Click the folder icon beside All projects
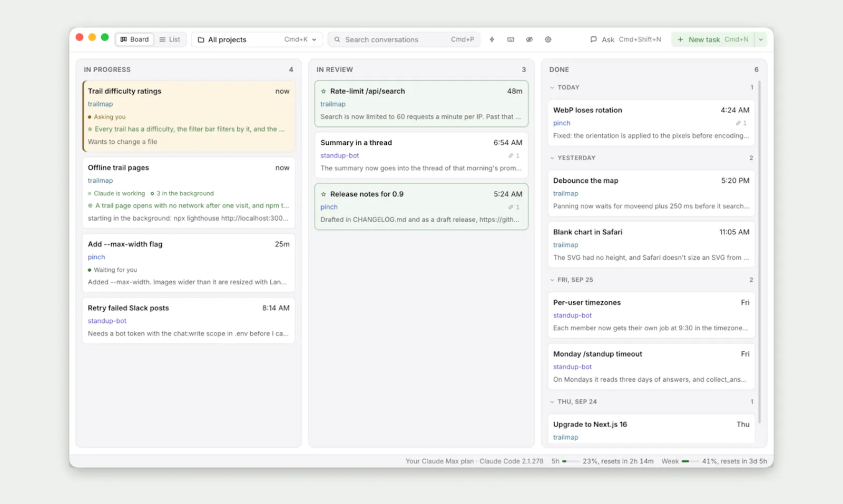Screen dimensions: 843x504 coord(201,39)
